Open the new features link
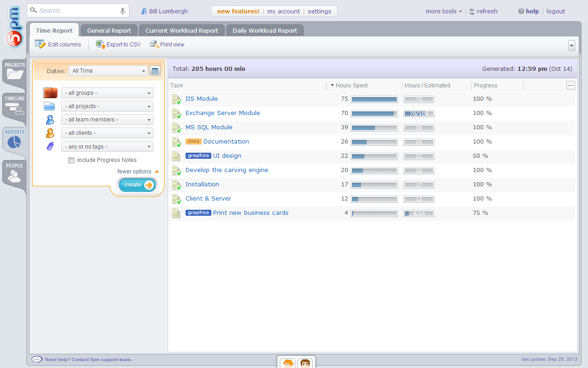Screen dimensions: 588x368 click(238, 11)
